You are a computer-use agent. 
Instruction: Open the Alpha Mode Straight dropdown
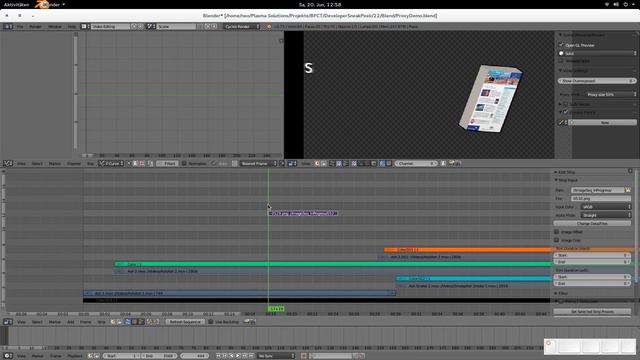click(606, 215)
